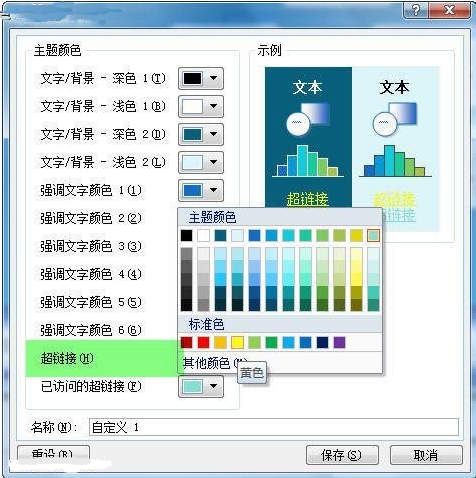Close the theme colors dialog
The image size is (476, 478).
449,10
